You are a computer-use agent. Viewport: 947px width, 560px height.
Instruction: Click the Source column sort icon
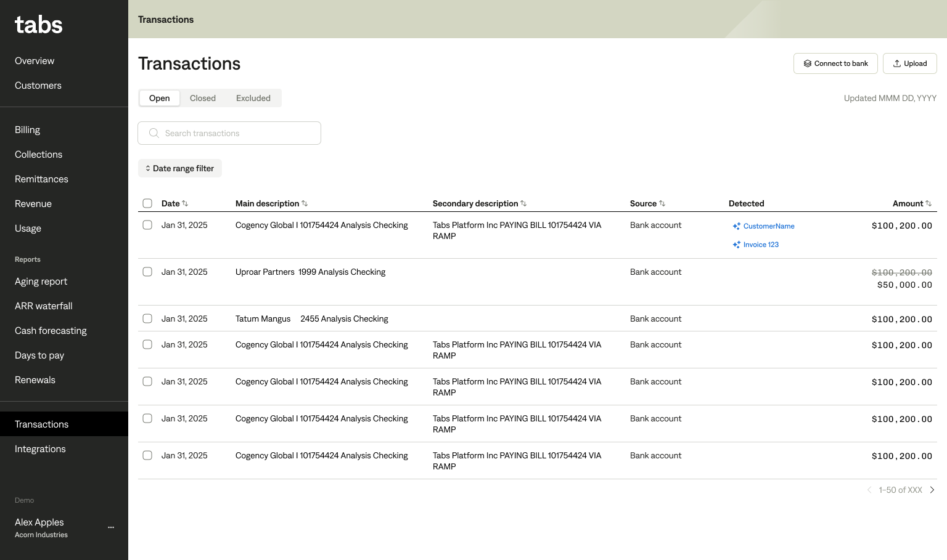(662, 203)
